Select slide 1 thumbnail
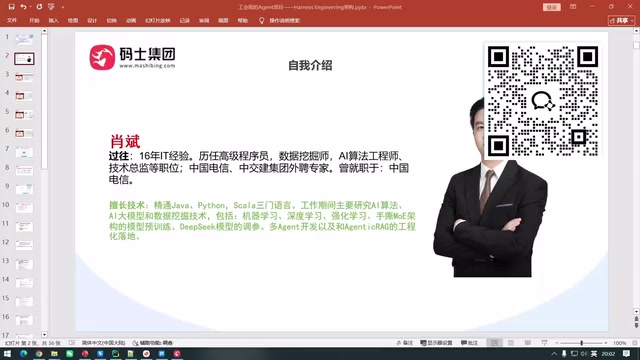The image size is (640, 360). (24, 40)
